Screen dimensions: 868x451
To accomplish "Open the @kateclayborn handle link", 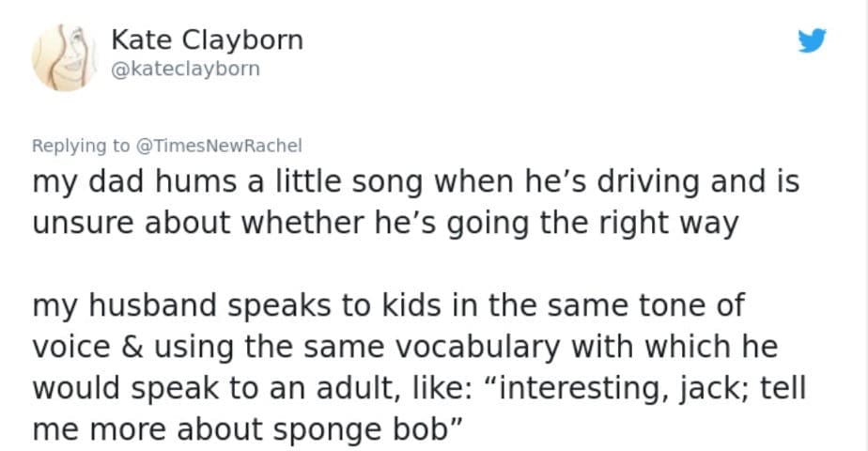I will coord(185,70).
